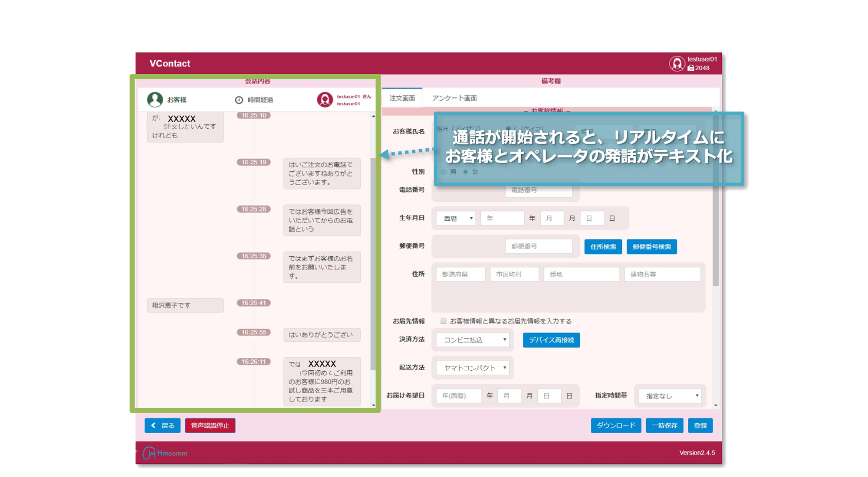Click the 住所検索 button

pyautogui.click(x=603, y=247)
